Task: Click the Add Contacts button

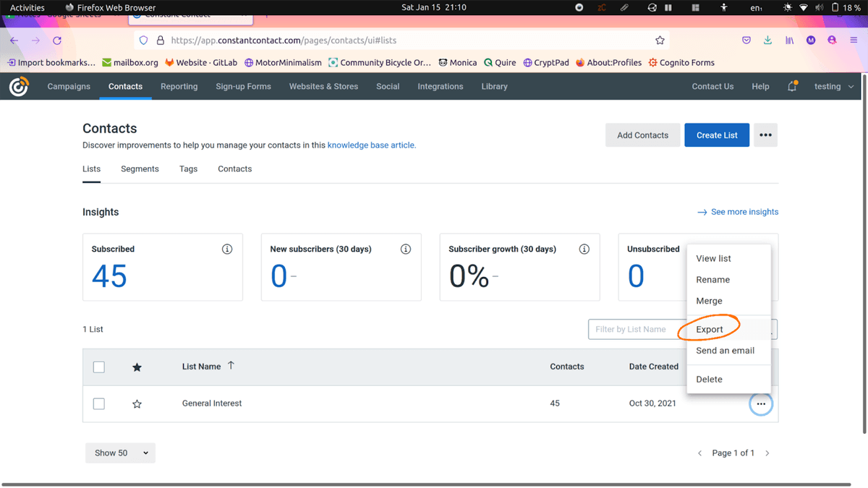Action: pyautogui.click(x=642, y=135)
